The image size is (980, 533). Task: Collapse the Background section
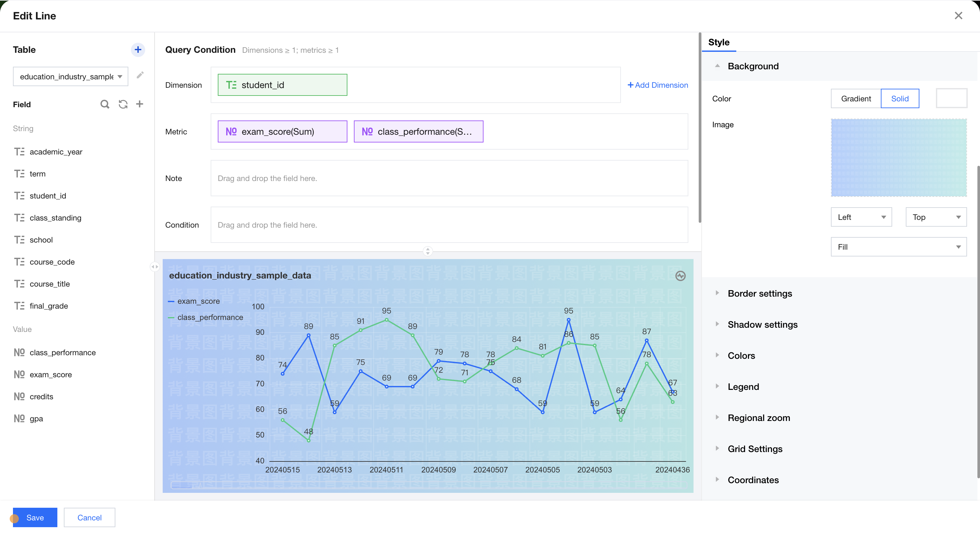coord(717,66)
